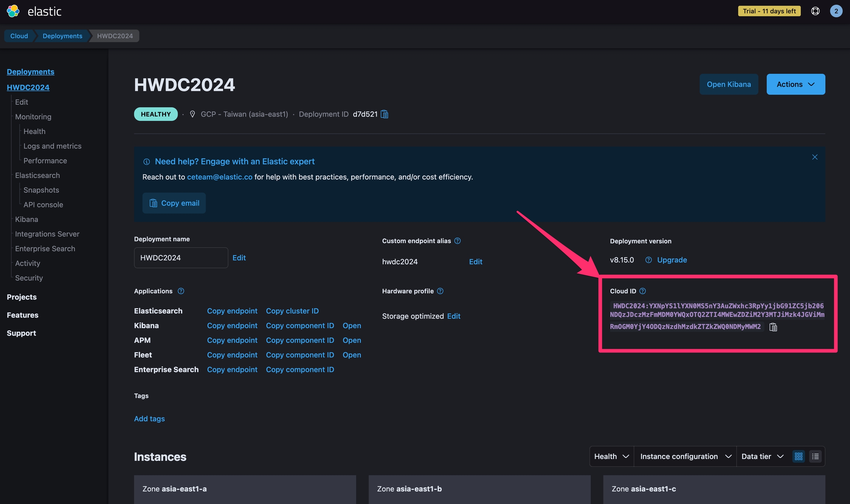Expand Instance configuration filter
850x504 pixels.
coord(685,456)
